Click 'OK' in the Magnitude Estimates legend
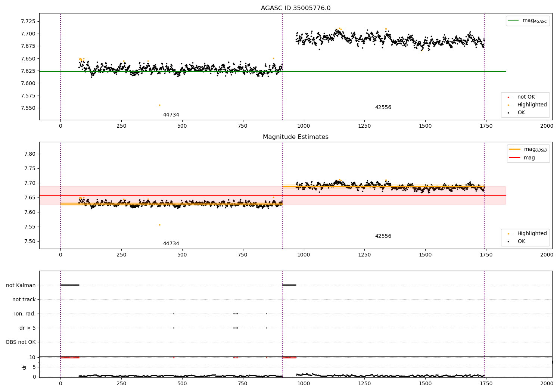 click(x=520, y=242)
